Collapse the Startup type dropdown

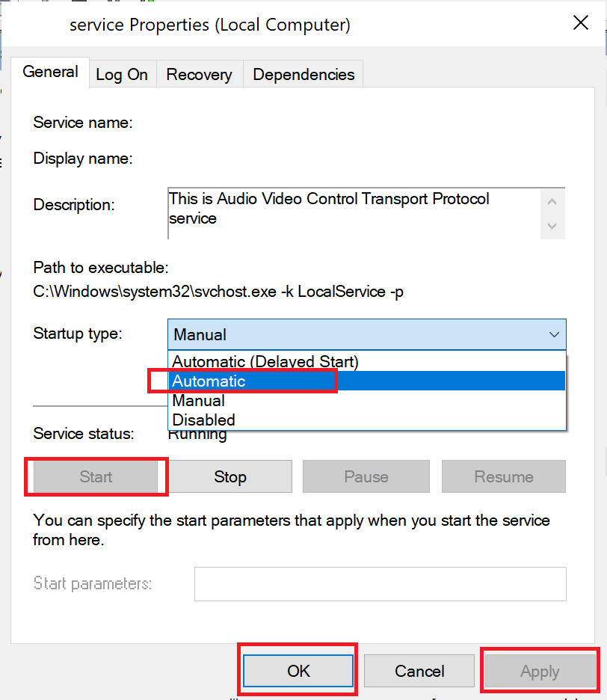click(554, 334)
